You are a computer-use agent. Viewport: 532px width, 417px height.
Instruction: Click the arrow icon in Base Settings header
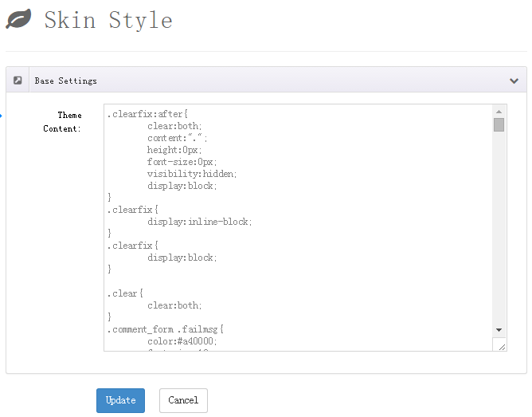point(18,81)
